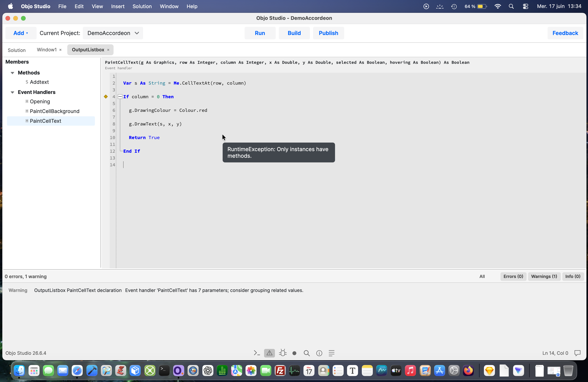Click the PaintCellText warning message row

(294, 290)
